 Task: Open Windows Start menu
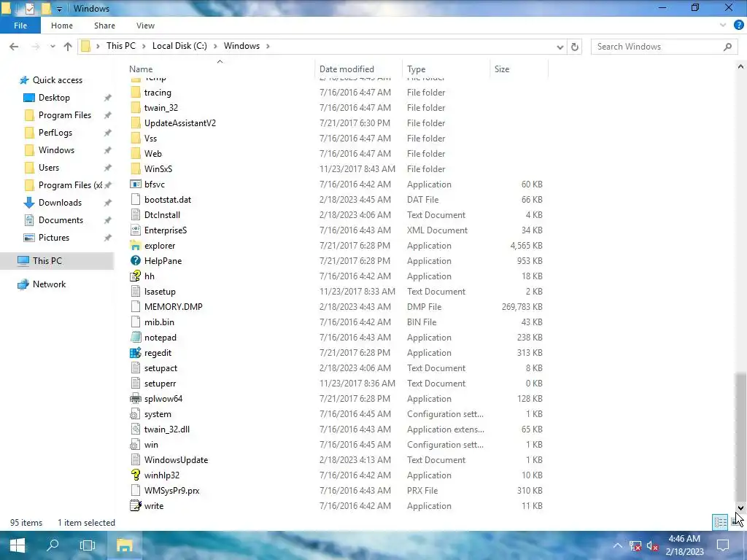click(18, 545)
